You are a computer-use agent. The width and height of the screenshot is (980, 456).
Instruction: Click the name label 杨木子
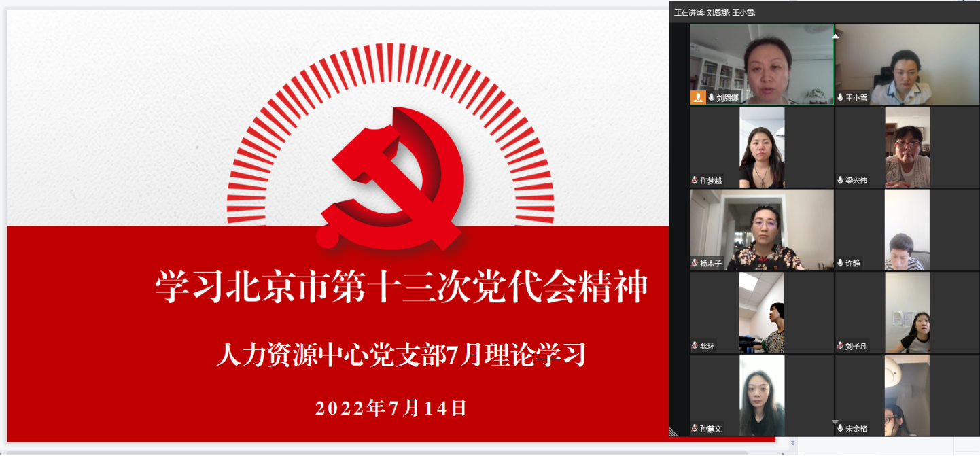pos(711,264)
